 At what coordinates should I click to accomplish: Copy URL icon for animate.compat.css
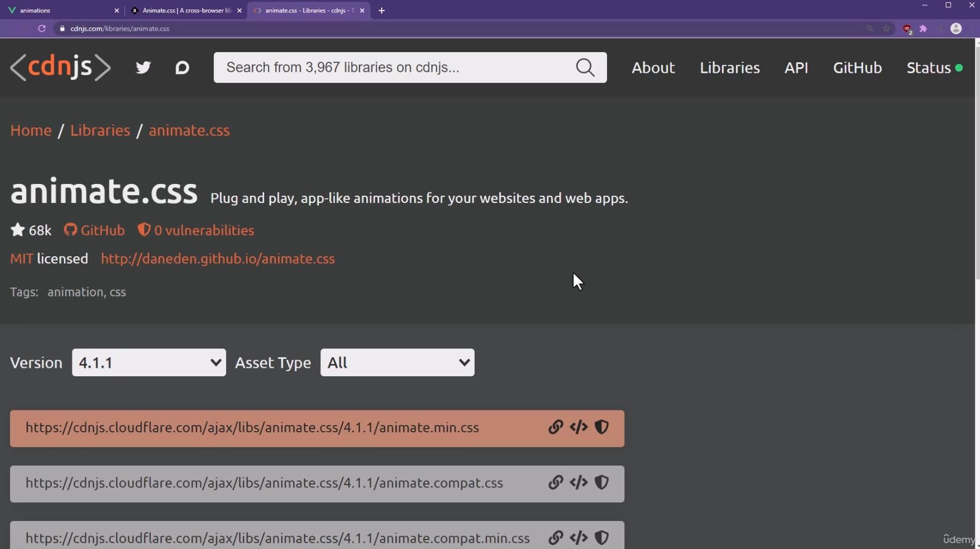(555, 483)
